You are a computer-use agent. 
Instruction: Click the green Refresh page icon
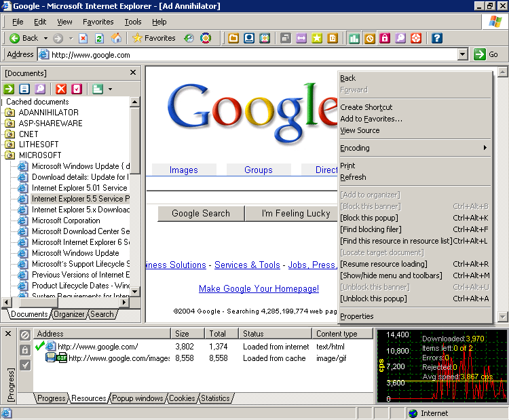(99, 38)
